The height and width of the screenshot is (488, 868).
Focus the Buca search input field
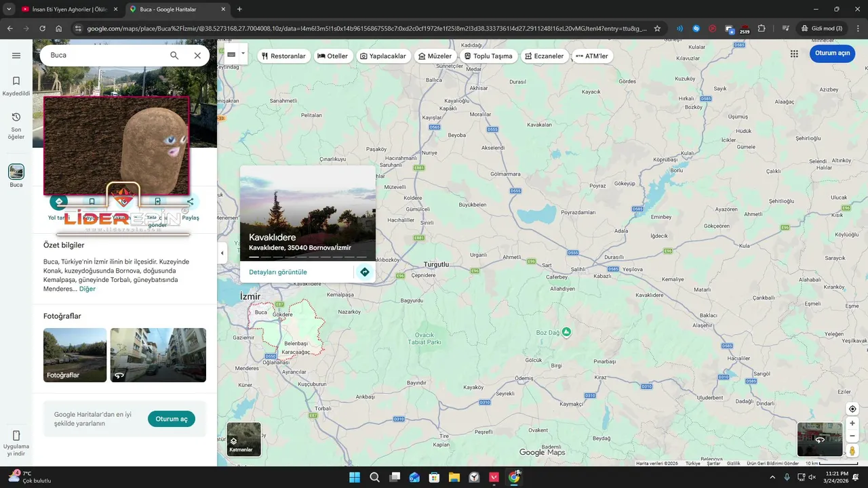tap(105, 55)
